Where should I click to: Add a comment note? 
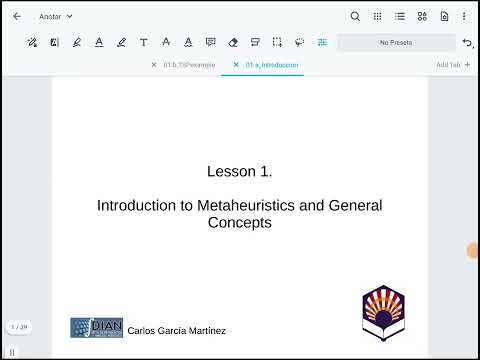coord(210,42)
